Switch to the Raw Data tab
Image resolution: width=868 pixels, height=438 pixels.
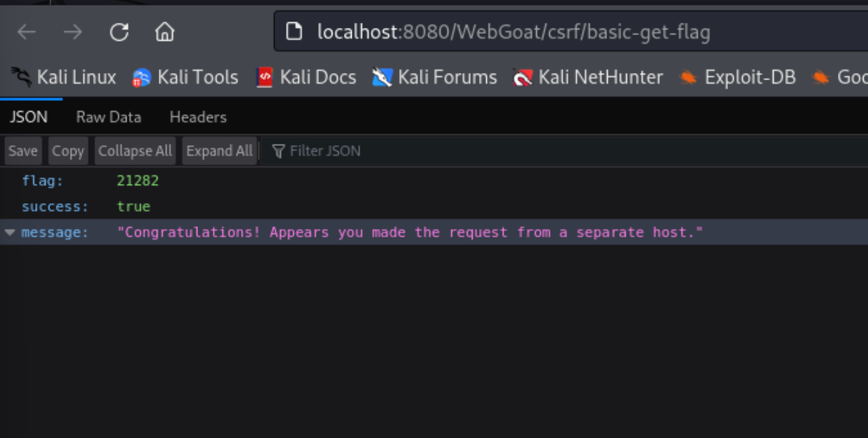pos(109,117)
